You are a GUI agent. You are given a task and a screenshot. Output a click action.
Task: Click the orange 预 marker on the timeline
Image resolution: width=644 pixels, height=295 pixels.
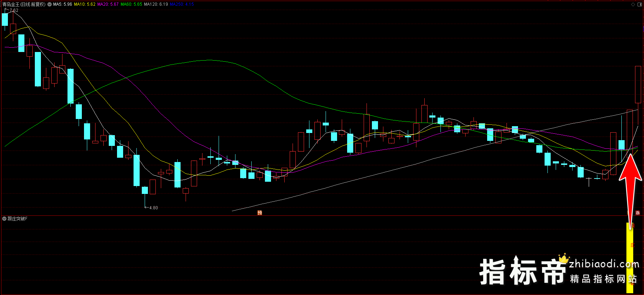(260, 213)
